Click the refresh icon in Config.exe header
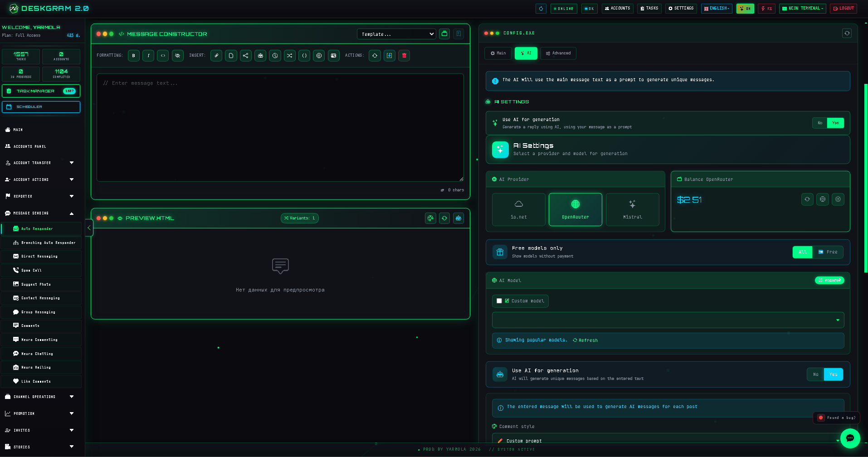This screenshot has width=868, height=457. pos(847,33)
